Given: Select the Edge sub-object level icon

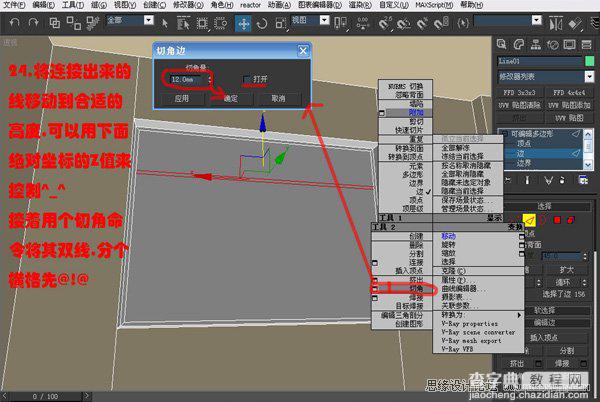Looking at the screenshot, I should pyautogui.click(x=529, y=220).
